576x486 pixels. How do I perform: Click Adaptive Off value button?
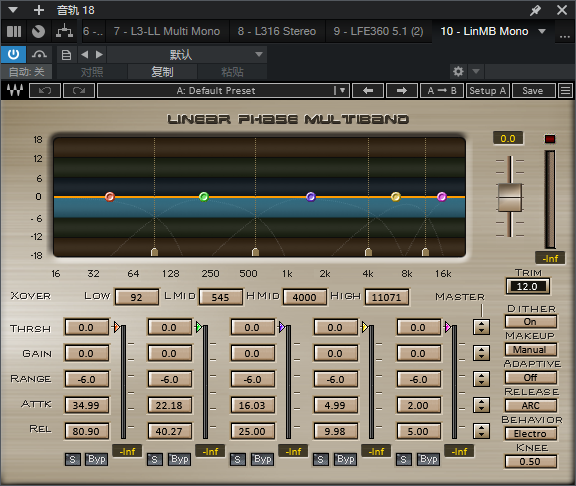530,377
